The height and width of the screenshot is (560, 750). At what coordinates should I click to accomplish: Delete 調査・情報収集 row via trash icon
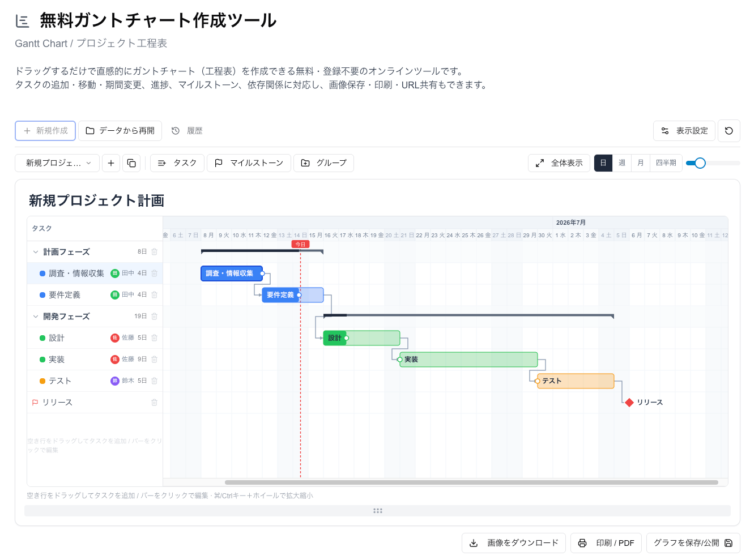click(154, 273)
